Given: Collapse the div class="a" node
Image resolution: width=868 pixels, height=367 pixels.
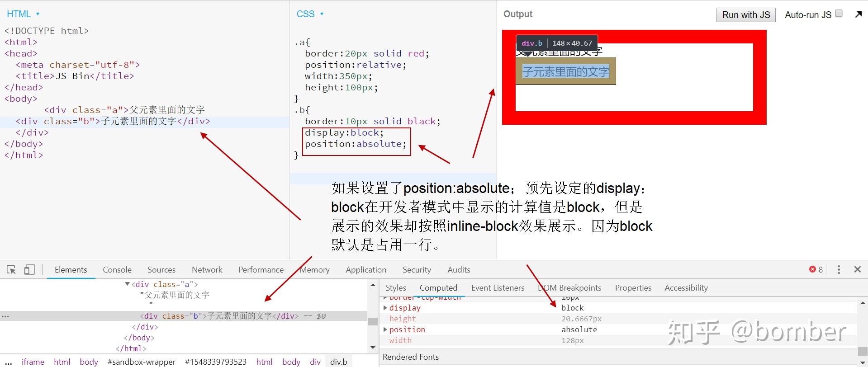Looking at the screenshot, I should (128, 284).
